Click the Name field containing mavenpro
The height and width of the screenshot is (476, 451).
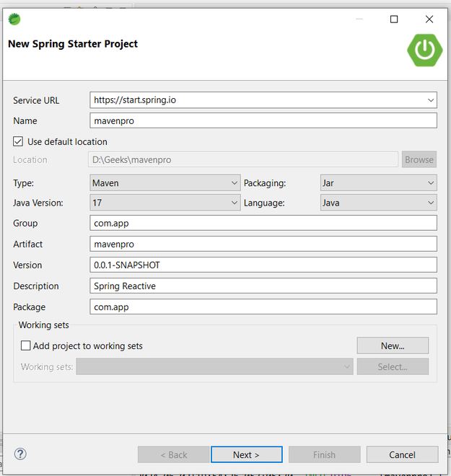coord(263,120)
